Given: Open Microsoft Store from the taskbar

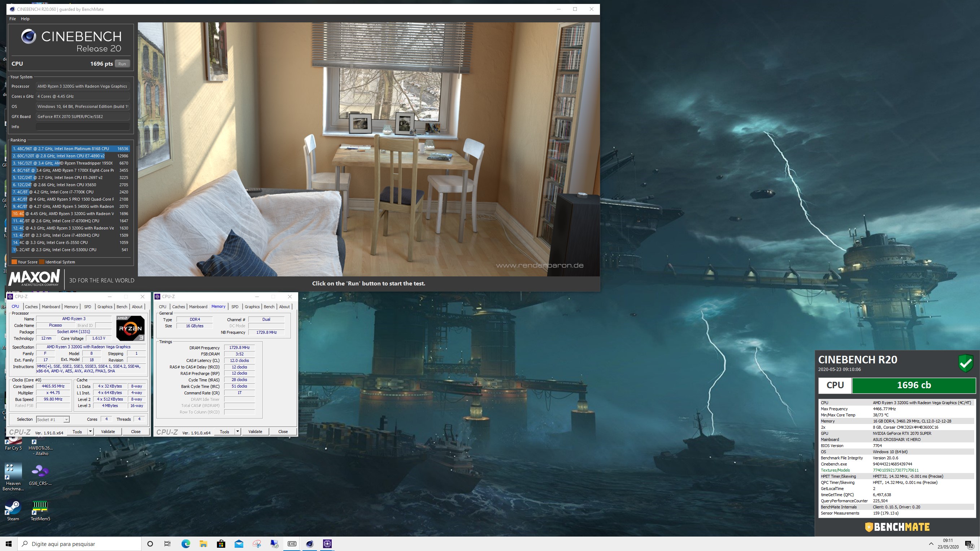Looking at the screenshot, I should pos(221,544).
